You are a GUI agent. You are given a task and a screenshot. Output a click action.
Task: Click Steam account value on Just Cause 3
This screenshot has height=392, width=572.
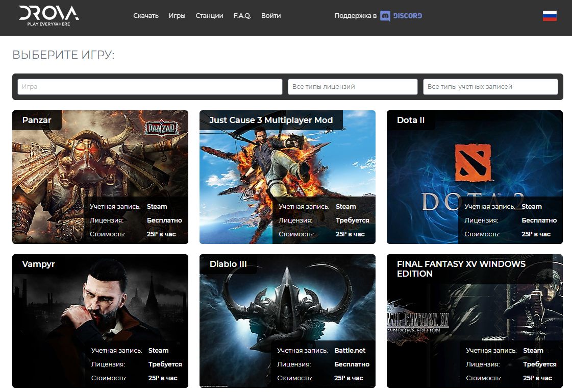point(346,207)
